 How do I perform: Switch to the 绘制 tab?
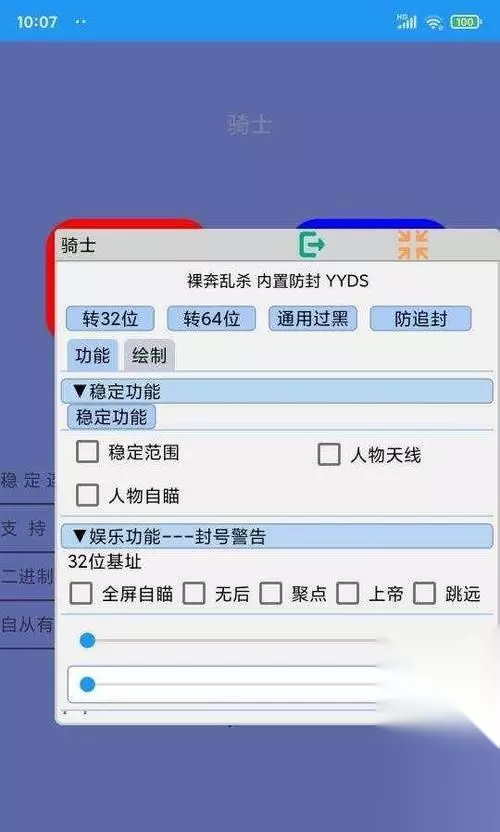pyautogui.click(x=149, y=355)
